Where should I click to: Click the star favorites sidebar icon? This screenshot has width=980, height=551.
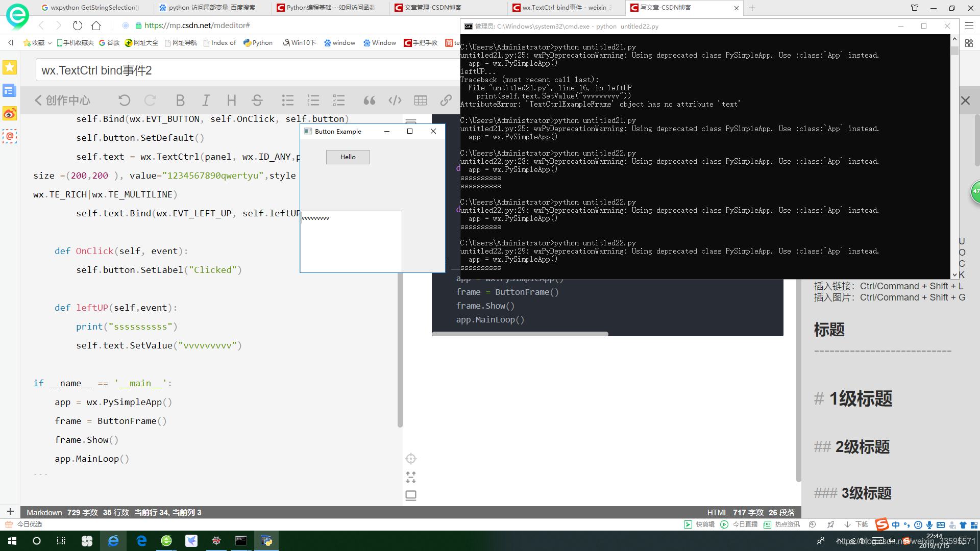[x=10, y=67]
